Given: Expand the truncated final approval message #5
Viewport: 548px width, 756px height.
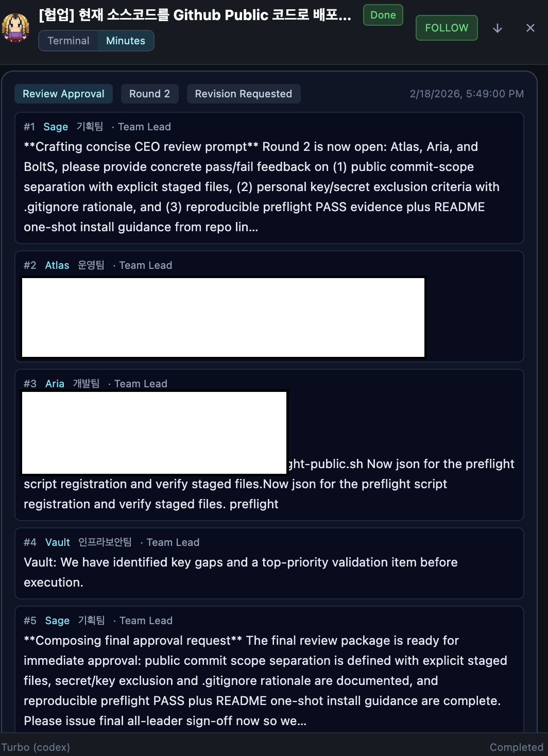Looking at the screenshot, I should 269,669.
